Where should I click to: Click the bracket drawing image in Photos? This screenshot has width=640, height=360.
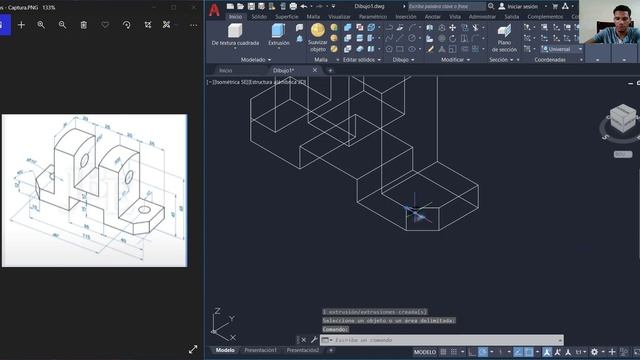click(x=95, y=191)
